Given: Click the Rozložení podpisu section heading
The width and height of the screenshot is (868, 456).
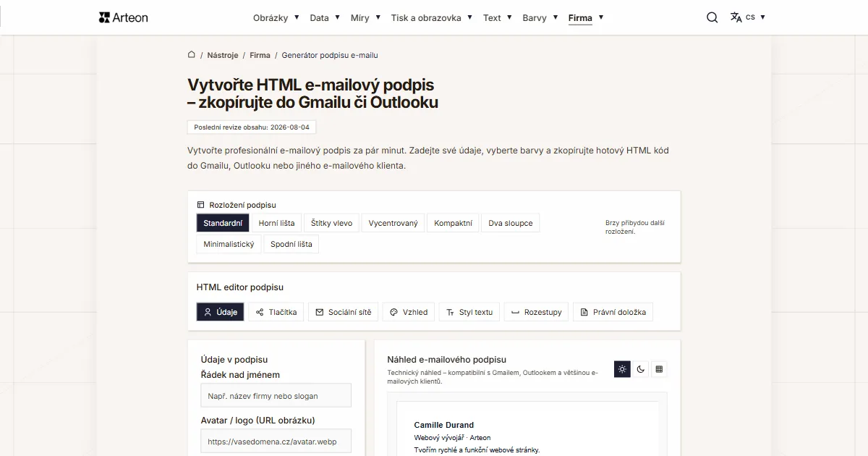Looking at the screenshot, I should (x=242, y=205).
